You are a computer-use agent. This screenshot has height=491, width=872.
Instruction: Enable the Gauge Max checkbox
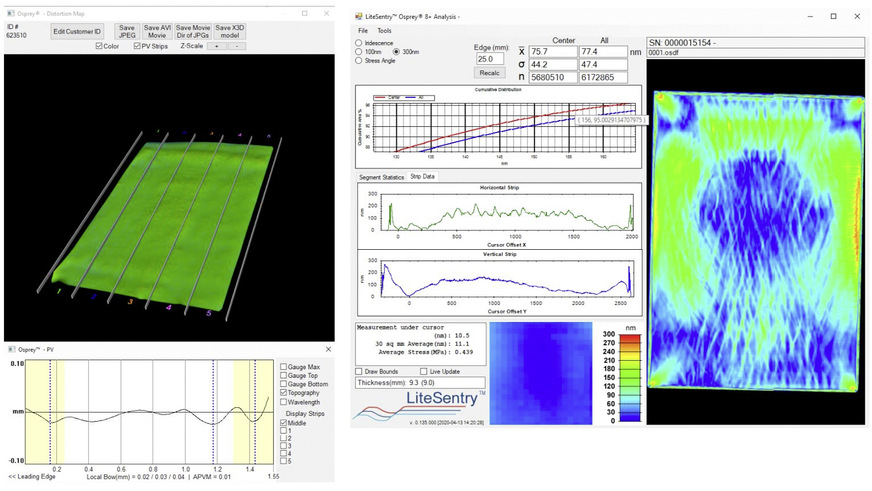coord(285,366)
